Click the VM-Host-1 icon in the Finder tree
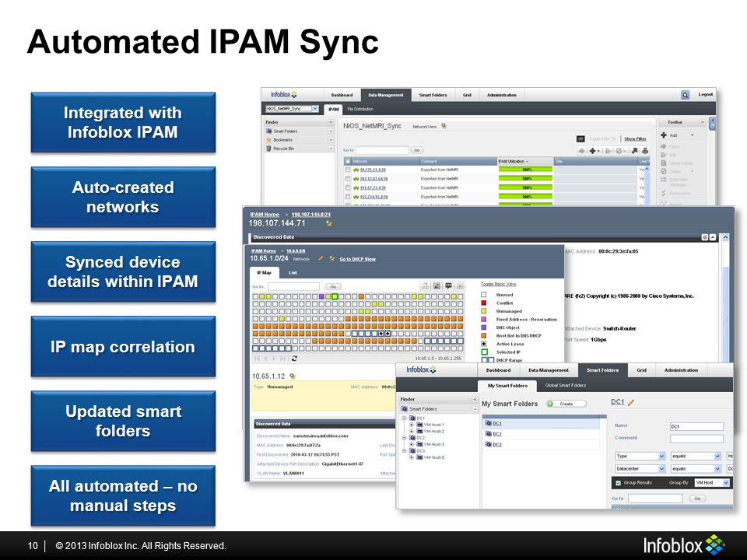This screenshot has width=747, height=560. [x=419, y=425]
